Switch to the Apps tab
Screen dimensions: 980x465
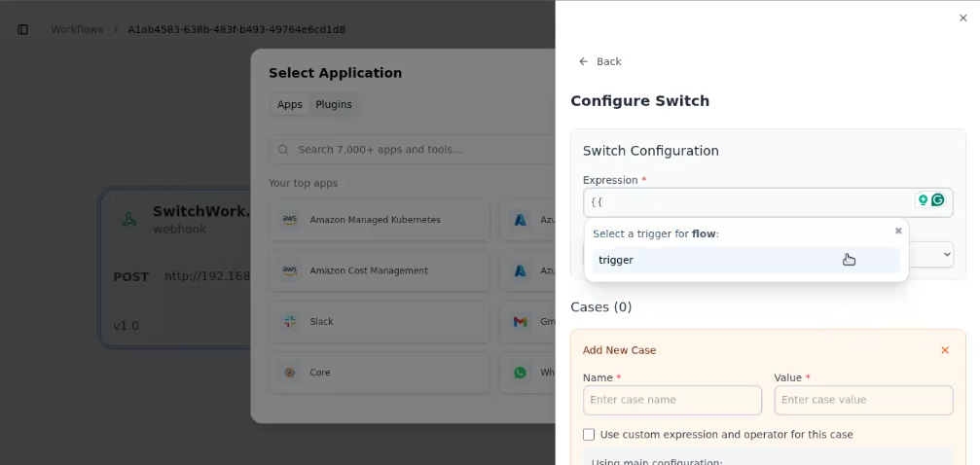289,105
